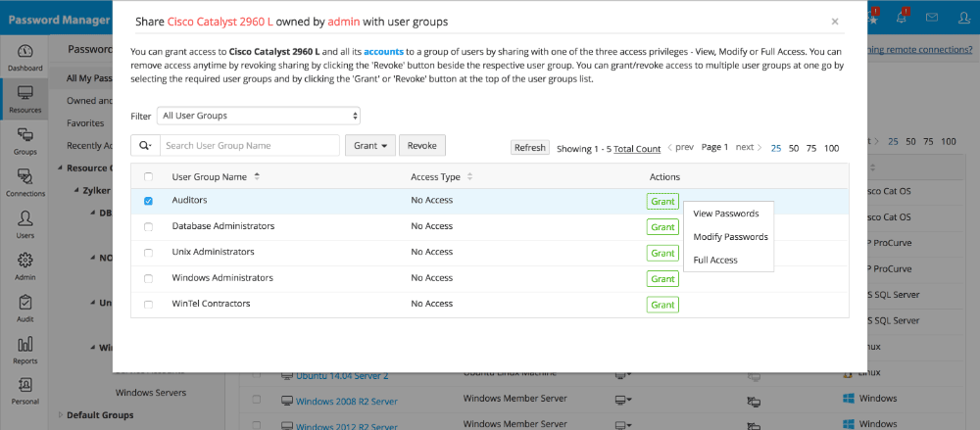
Task: Type in the Search User Group Name field
Action: point(249,146)
